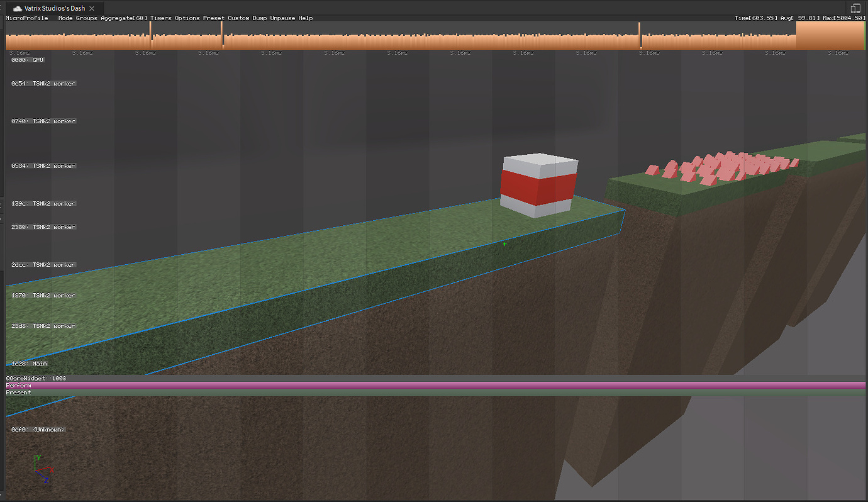
Task: Open the Groups menu
Action: [87, 18]
